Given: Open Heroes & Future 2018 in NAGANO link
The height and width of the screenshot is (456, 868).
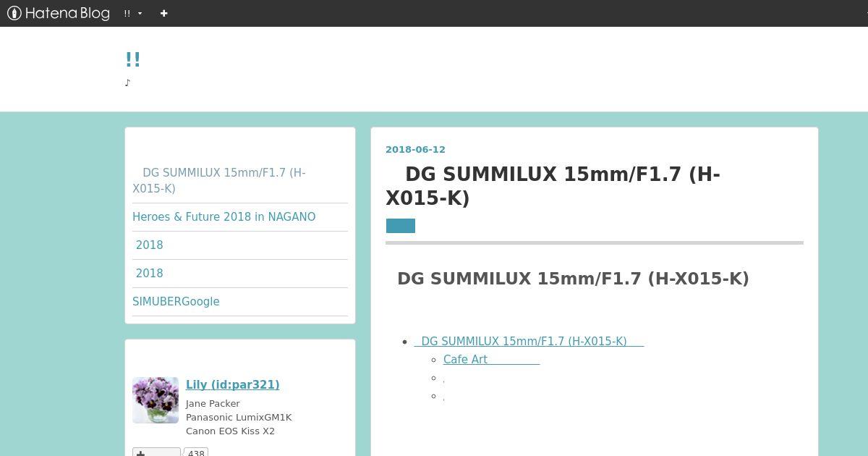Looking at the screenshot, I should 224,216.
